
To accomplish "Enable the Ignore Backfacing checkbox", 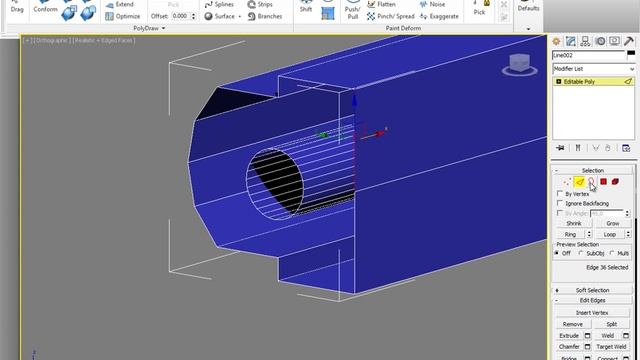I will [x=560, y=203].
